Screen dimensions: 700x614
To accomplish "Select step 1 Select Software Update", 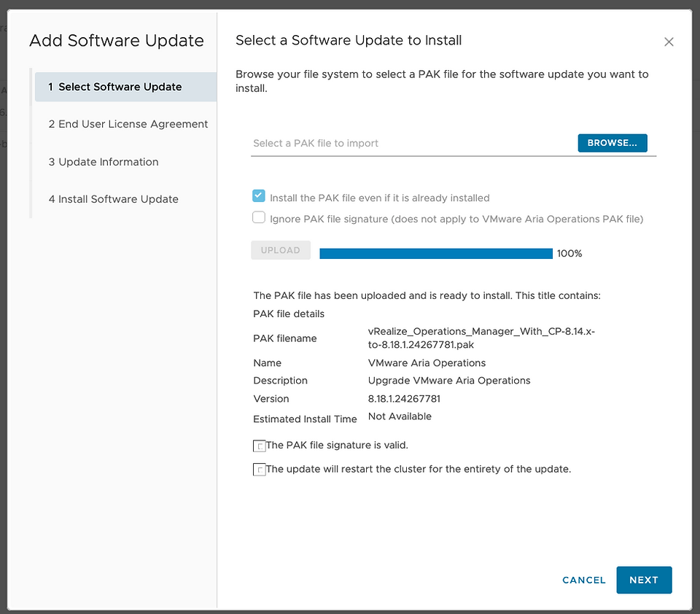I will click(126, 87).
